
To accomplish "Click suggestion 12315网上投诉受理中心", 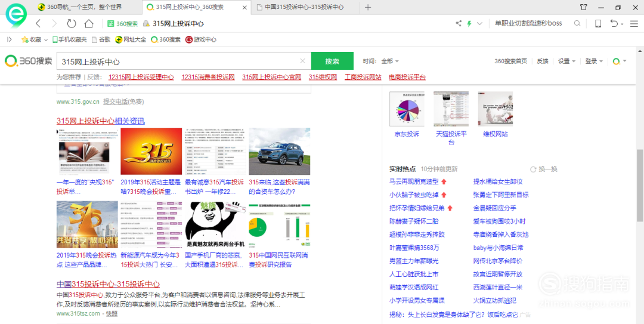I will click(x=141, y=77).
